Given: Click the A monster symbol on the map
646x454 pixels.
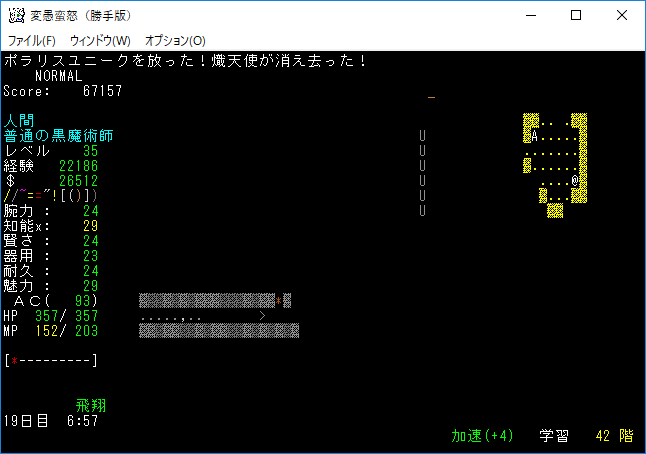Looking at the screenshot, I should 536,136.
